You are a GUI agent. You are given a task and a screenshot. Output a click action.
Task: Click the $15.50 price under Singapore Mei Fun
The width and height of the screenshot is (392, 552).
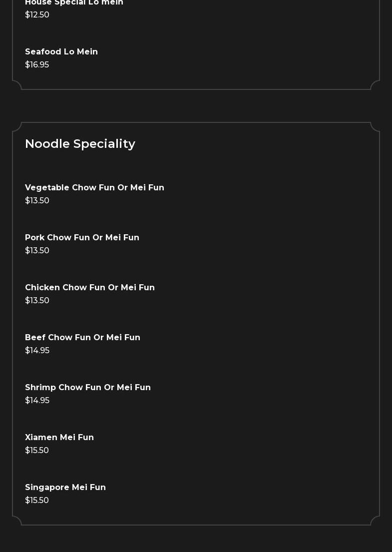tap(37, 501)
